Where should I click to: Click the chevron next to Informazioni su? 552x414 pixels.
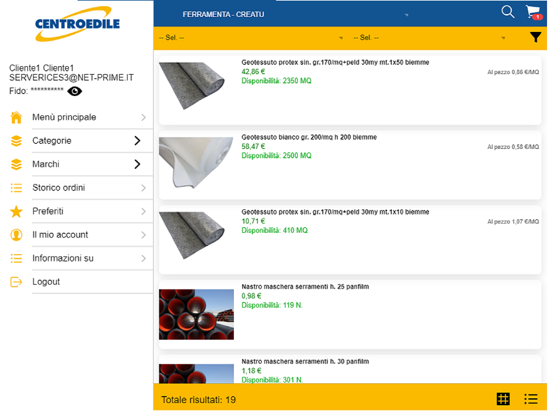(143, 258)
